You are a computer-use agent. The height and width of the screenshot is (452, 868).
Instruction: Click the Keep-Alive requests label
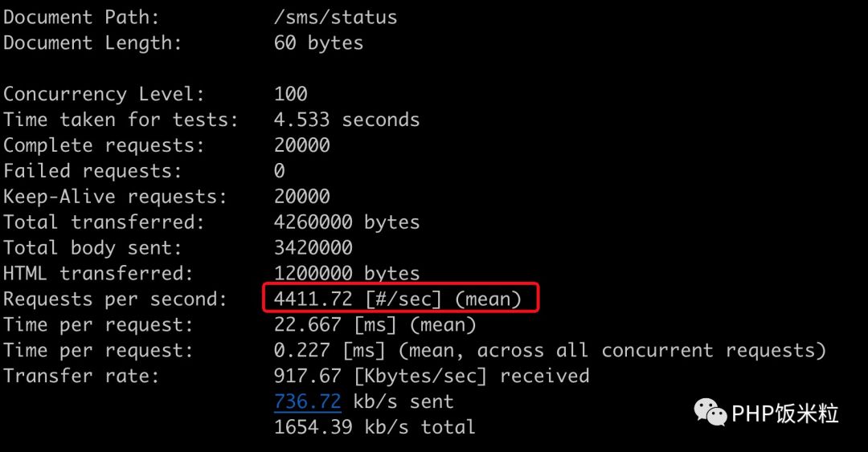[115, 197]
